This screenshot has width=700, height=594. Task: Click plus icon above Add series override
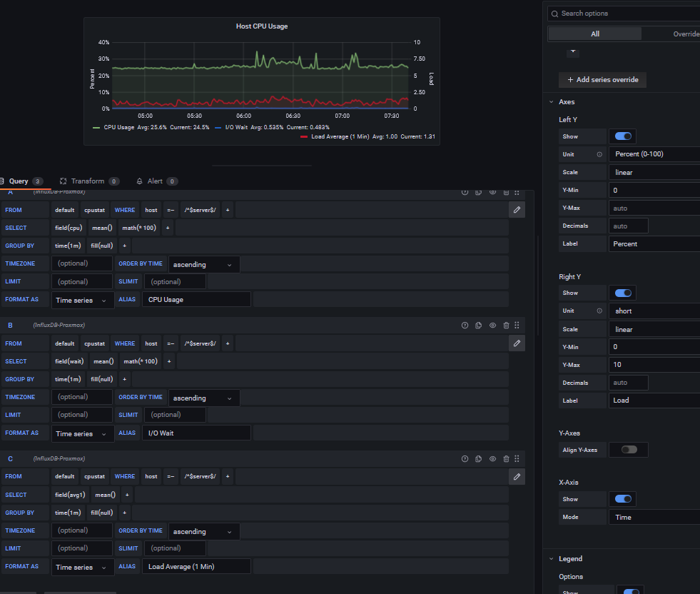[x=573, y=51]
